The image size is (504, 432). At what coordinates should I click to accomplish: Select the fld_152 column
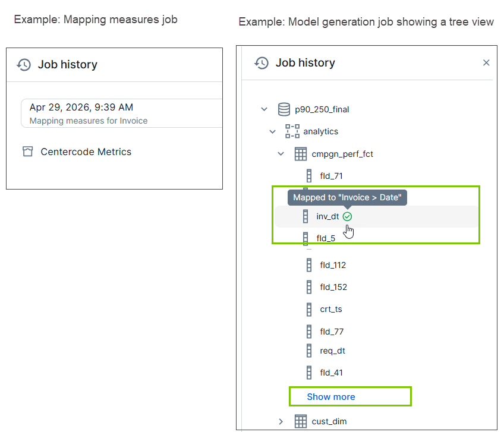coord(333,287)
